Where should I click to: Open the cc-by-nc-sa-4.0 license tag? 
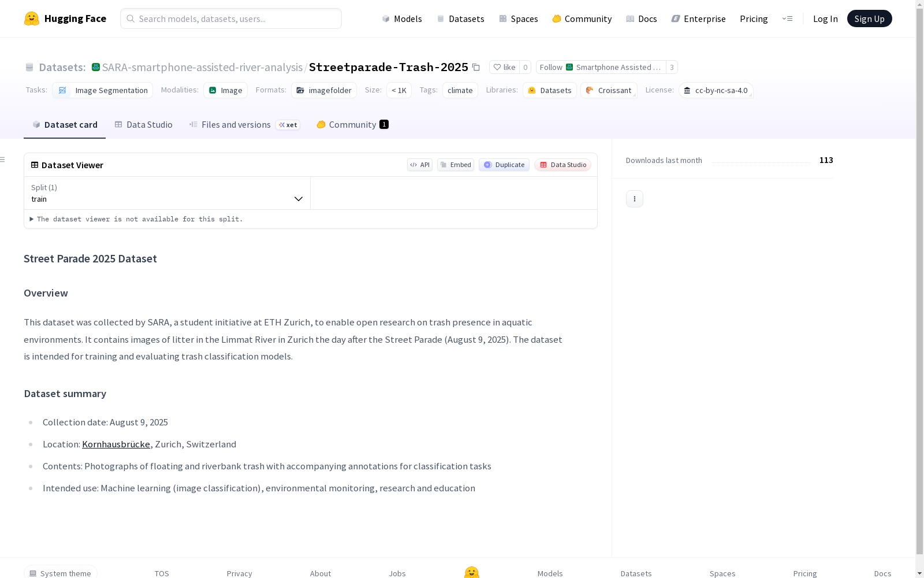[716, 90]
